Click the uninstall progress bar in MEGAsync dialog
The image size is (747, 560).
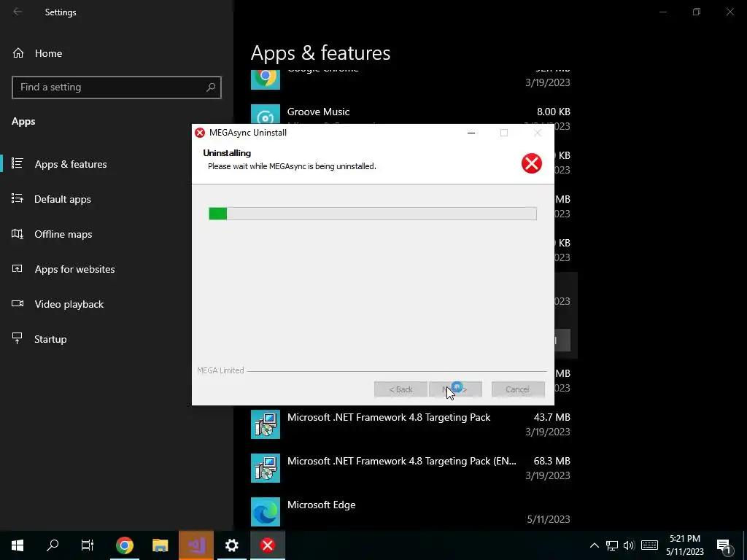click(x=373, y=214)
